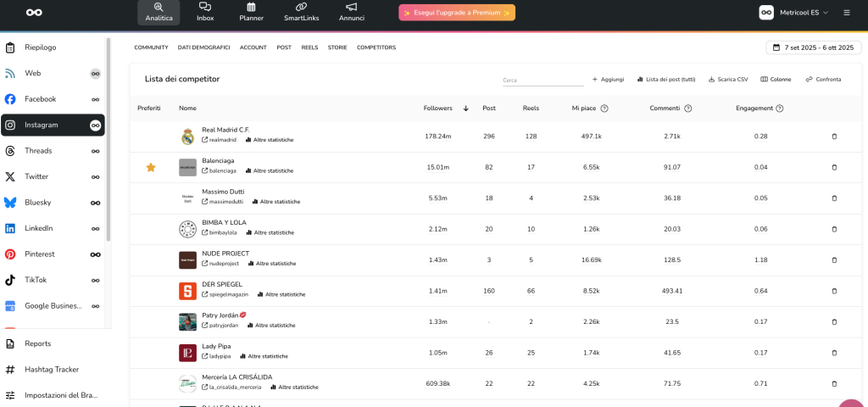
Task: Open Annunci megaphone icon
Action: 351,8
